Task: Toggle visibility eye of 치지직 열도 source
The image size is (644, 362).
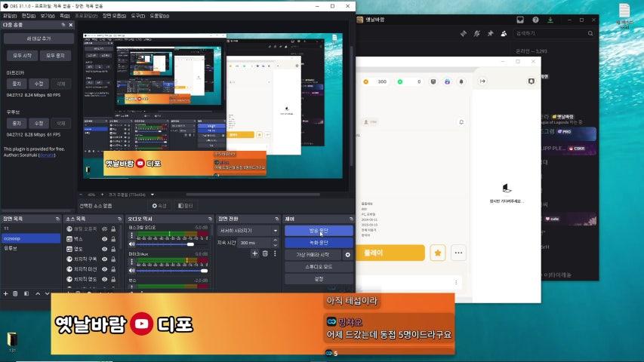Action: point(105,279)
